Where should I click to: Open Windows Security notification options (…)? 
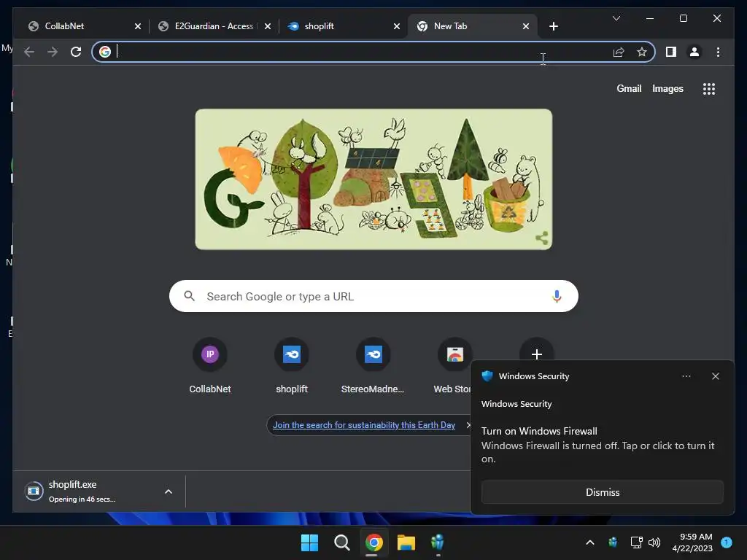point(686,376)
